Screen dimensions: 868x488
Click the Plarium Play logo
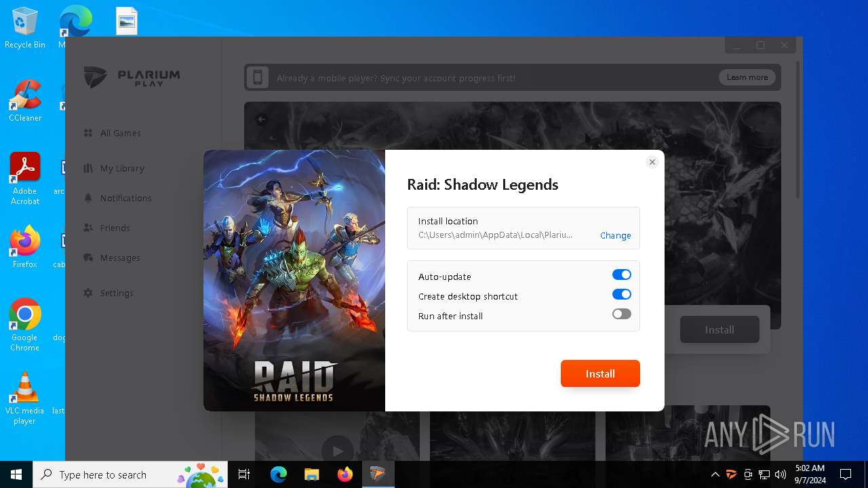[x=132, y=77]
